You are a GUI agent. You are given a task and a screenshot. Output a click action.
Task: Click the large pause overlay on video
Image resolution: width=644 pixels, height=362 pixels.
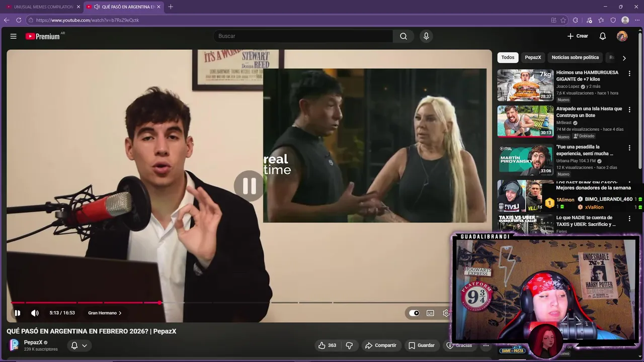pos(249,186)
